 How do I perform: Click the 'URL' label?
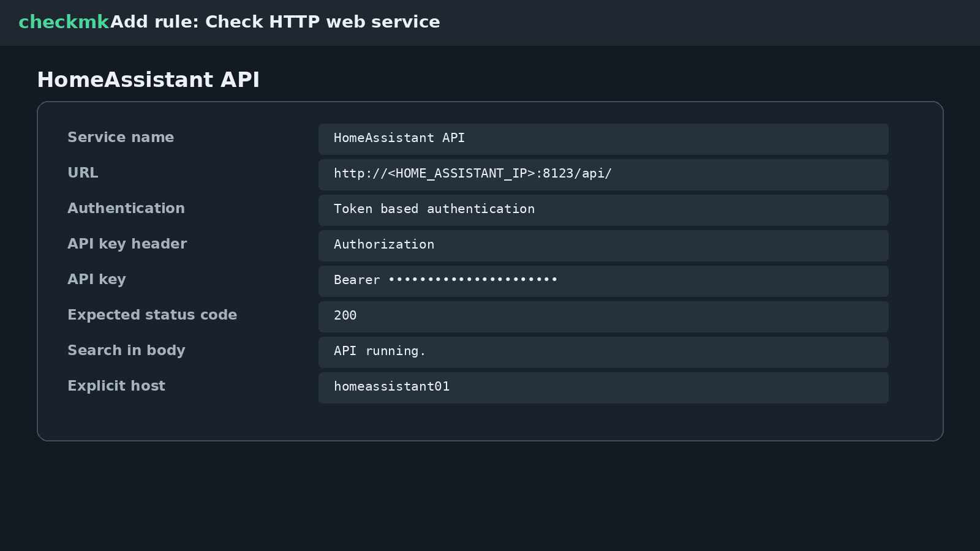point(83,173)
